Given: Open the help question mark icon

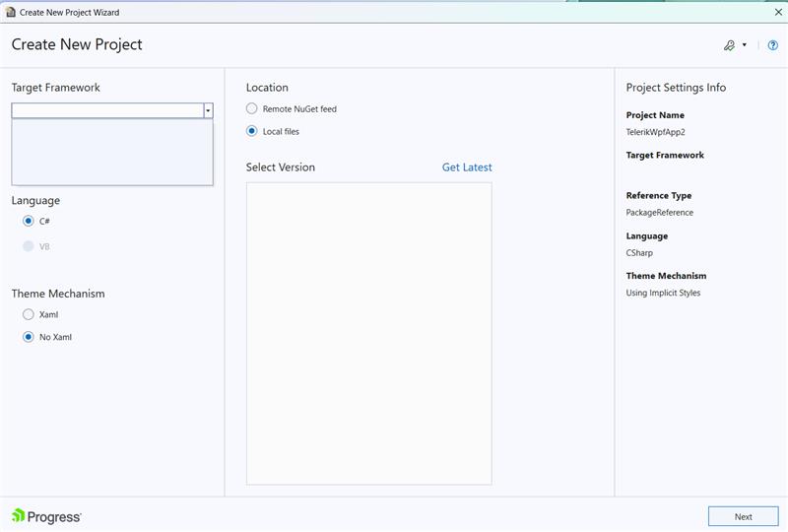Looking at the screenshot, I should point(772,45).
